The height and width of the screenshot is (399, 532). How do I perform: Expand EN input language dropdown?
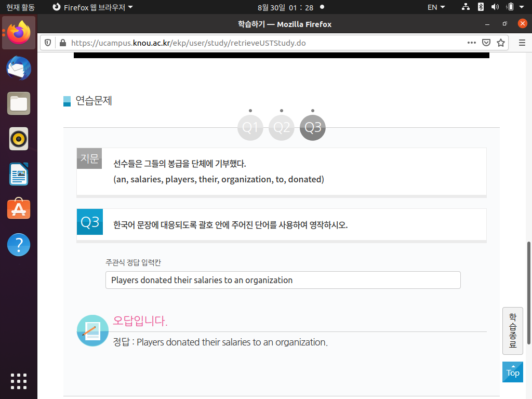pyautogui.click(x=436, y=7)
